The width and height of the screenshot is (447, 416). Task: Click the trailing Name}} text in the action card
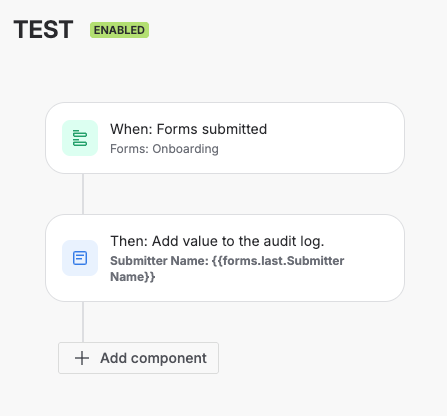click(133, 277)
